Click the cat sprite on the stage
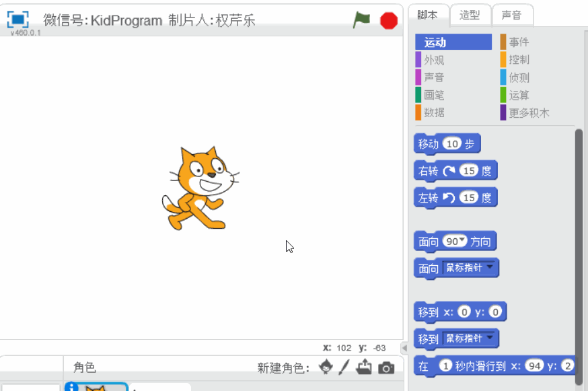588x391 pixels. pyautogui.click(x=200, y=188)
